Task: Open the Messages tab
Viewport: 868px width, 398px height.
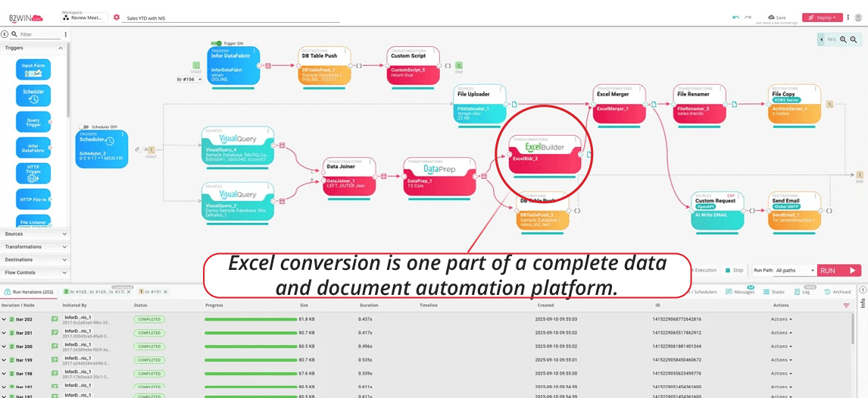Action: [x=739, y=292]
